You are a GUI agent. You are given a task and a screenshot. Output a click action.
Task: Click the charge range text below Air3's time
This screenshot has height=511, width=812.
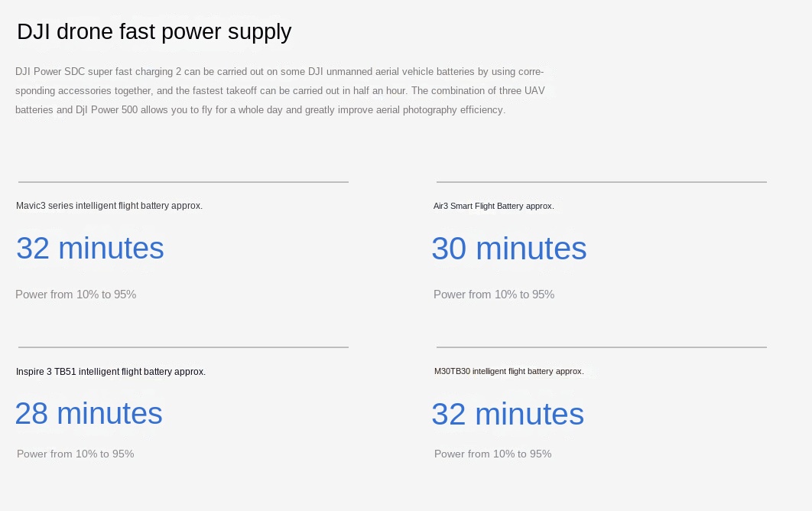click(494, 295)
